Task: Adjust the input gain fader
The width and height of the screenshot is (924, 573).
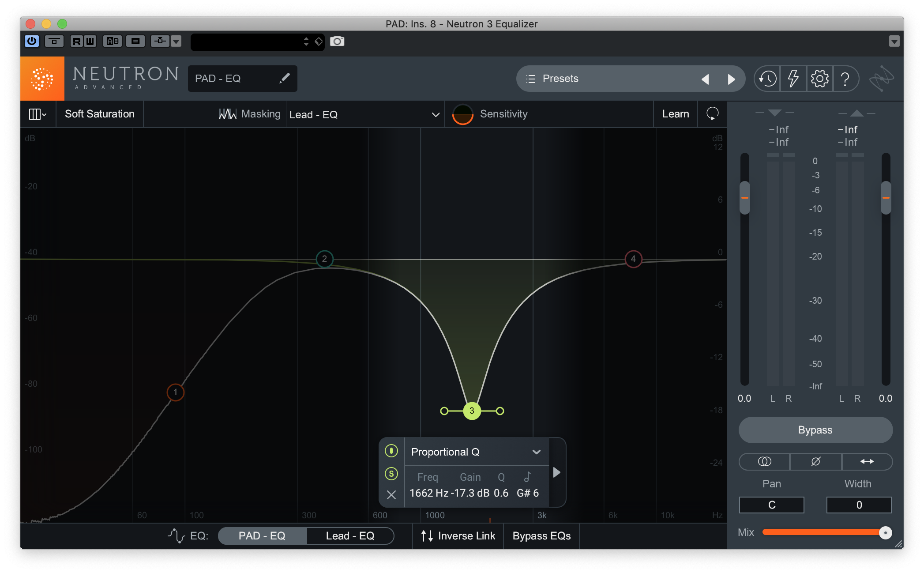Action: point(745,198)
